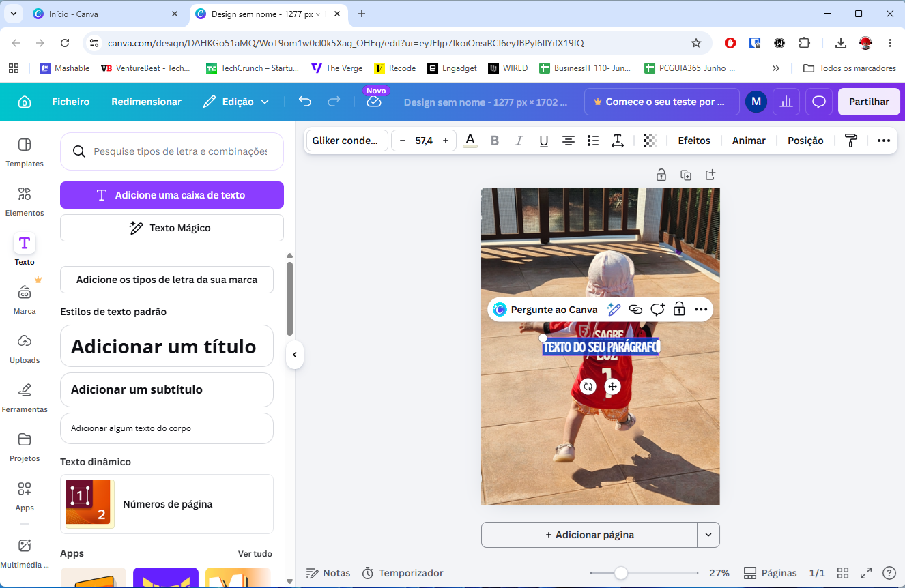
Task: Go to Canva home icon
Action: [x=25, y=102]
